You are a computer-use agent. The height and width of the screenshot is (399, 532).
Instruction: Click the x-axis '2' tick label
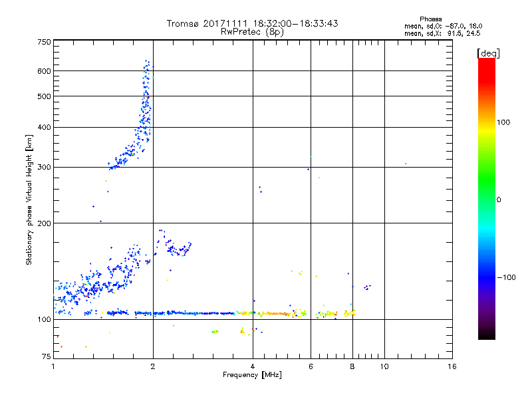tap(153, 366)
